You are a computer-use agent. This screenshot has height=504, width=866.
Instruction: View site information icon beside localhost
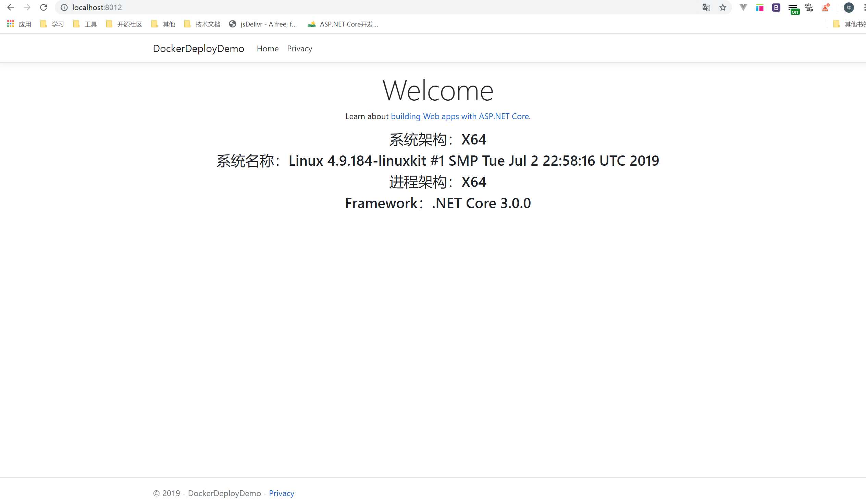pos(64,8)
